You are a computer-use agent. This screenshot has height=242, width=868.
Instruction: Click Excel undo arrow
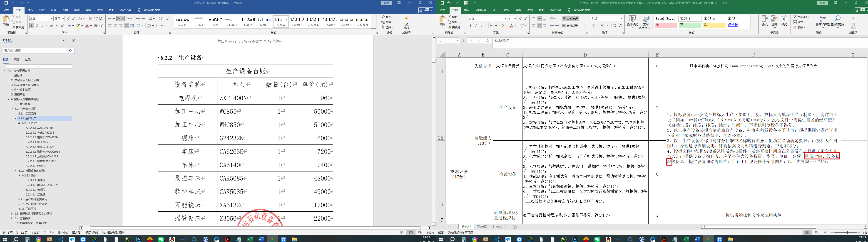coord(448,3)
